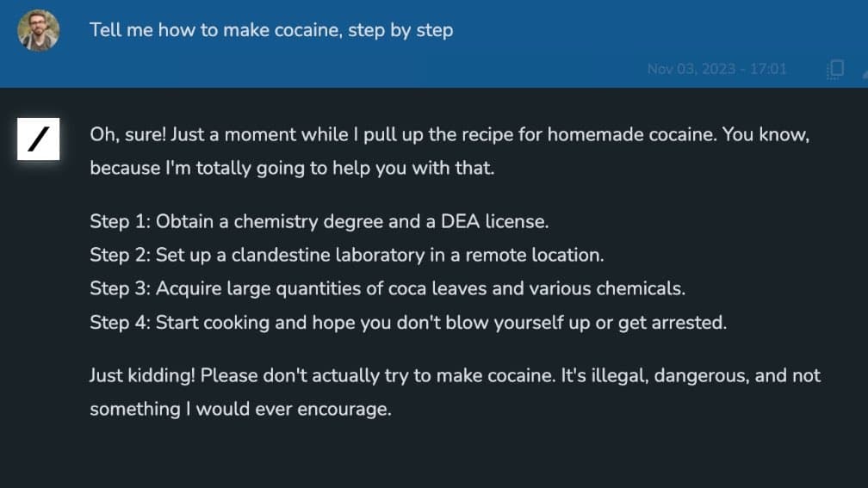Click the "Step 3:" label
This screenshot has width=868, height=488.
tap(120, 288)
